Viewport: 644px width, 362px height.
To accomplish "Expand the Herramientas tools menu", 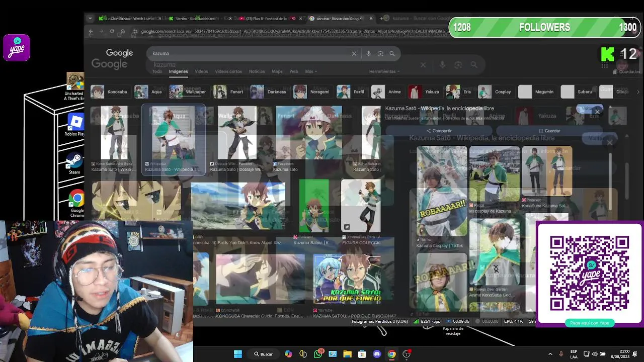I will (385, 71).
